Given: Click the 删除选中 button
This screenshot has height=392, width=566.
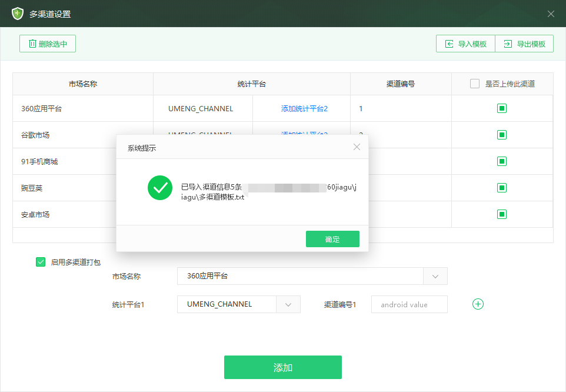Looking at the screenshot, I should (x=47, y=43).
